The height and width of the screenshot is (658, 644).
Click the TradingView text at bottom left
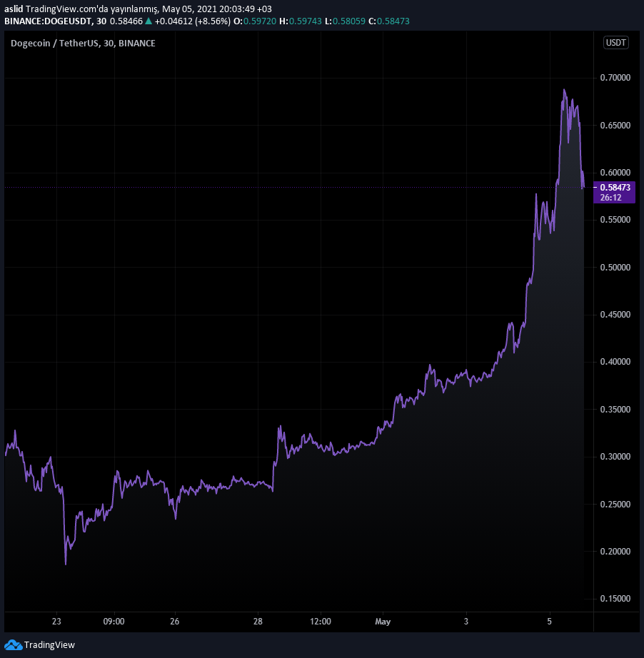(x=49, y=645)
